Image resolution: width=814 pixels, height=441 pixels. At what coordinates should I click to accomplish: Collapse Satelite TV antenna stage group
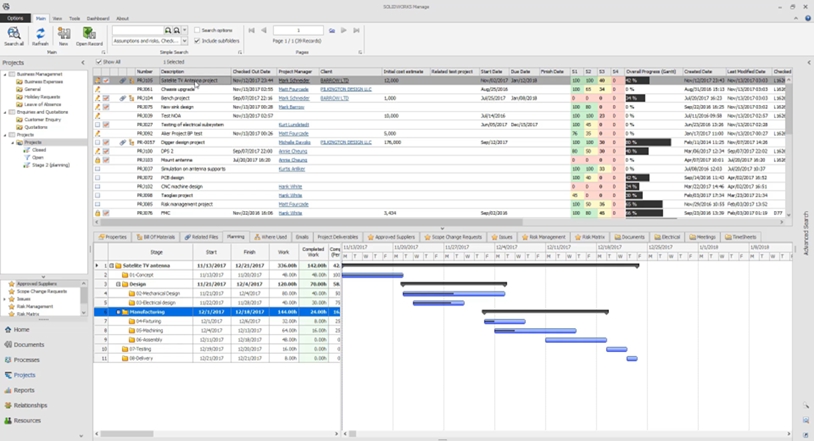[x=111, y=265]
